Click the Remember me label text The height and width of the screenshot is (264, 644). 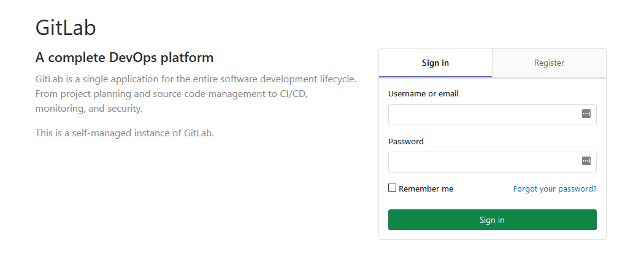426,188
